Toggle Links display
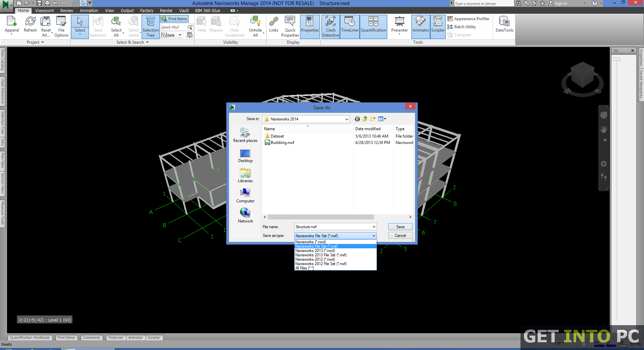Screen dimensions: 644x350 point(274,24)
